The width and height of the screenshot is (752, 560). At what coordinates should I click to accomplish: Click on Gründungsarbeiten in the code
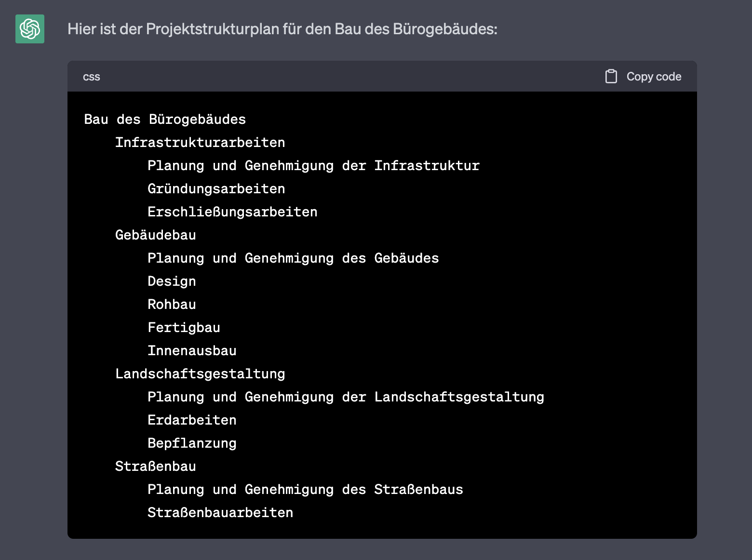coord(216,188)
